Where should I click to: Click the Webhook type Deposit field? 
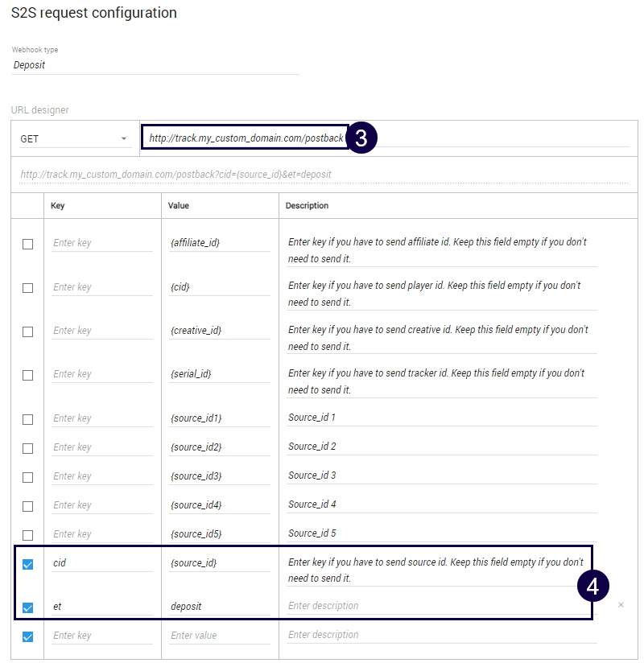155,65
